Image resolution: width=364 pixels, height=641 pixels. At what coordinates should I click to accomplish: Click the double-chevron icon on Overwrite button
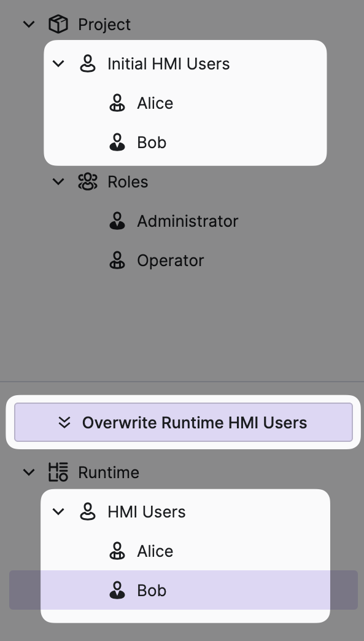click(x=64, y=422)
